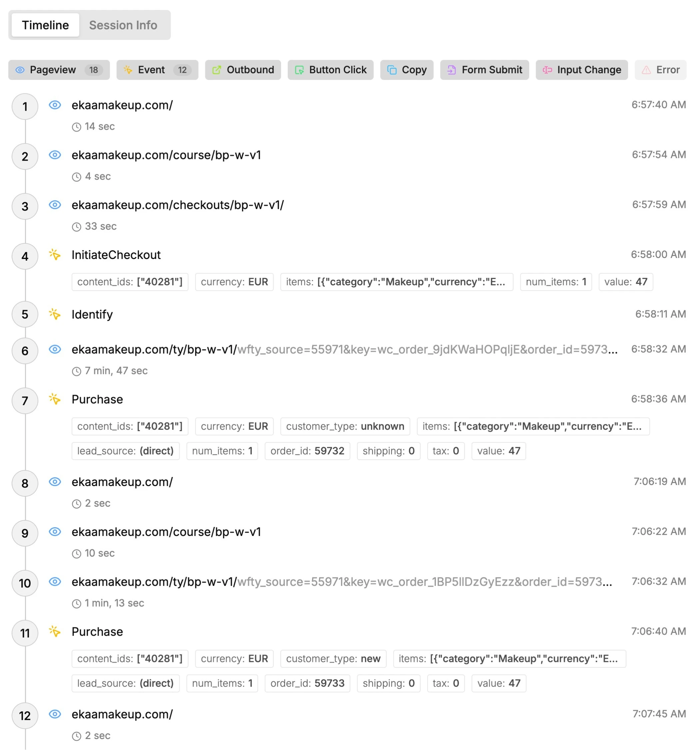Click the InitiateCheckout event icon

click(55, 255)
